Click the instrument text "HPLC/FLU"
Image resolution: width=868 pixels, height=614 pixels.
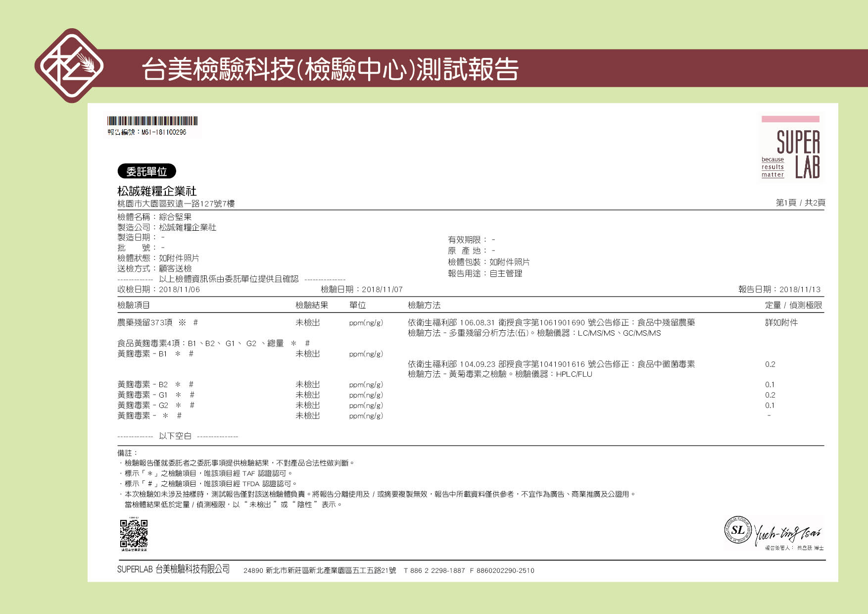(574, 374)
